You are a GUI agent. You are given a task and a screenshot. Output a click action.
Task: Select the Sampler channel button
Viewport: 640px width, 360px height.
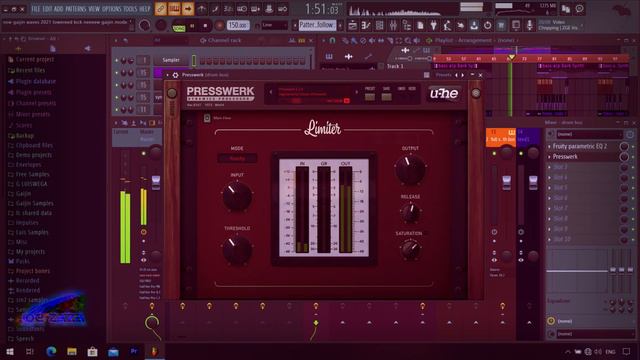(x=171, y=60)
